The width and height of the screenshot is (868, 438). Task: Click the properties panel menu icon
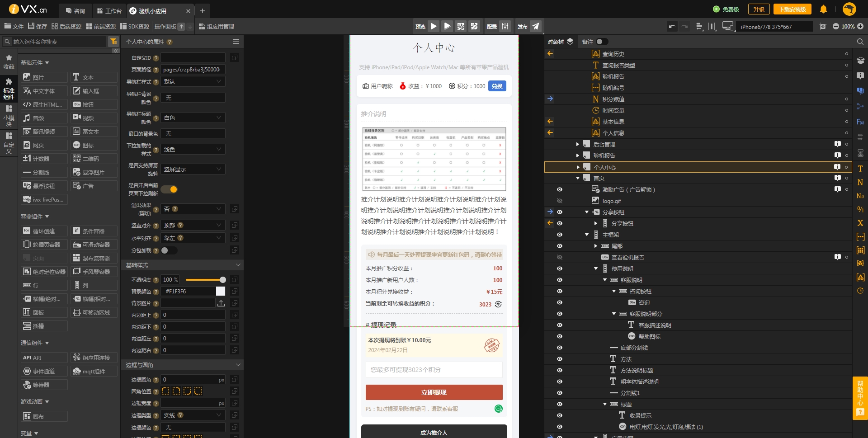click(236, 42)
